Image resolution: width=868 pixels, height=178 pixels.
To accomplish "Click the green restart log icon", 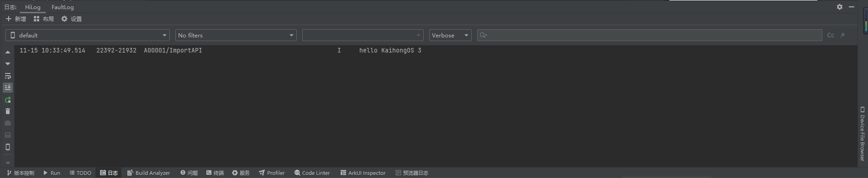I will coord(8,99).
